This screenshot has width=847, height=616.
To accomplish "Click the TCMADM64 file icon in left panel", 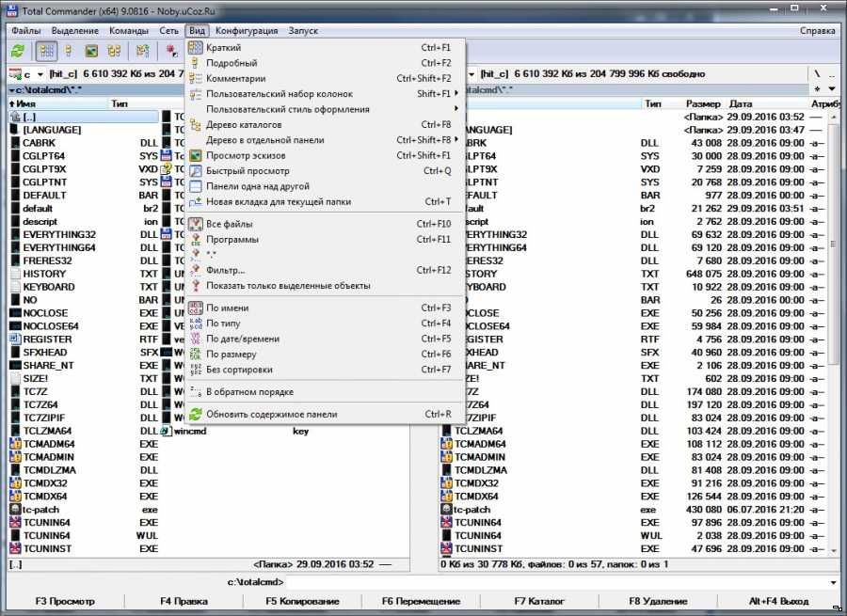I will (15, 444).
